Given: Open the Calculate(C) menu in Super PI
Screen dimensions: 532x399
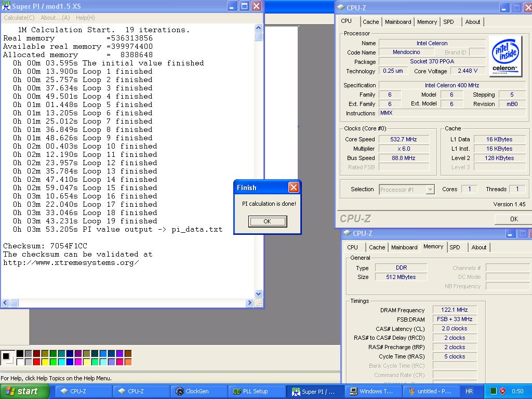Looking at the screenshot, I should 19,18.
